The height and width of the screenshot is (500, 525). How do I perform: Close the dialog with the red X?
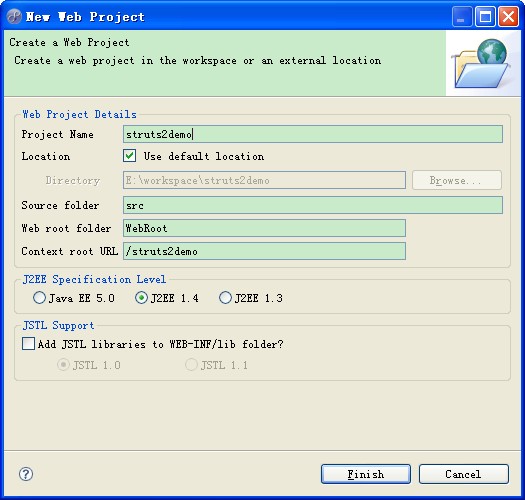508,16
